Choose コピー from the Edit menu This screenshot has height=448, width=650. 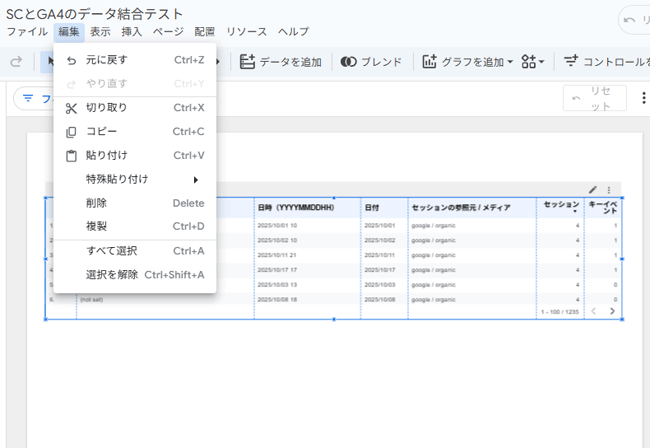(135, 132)
